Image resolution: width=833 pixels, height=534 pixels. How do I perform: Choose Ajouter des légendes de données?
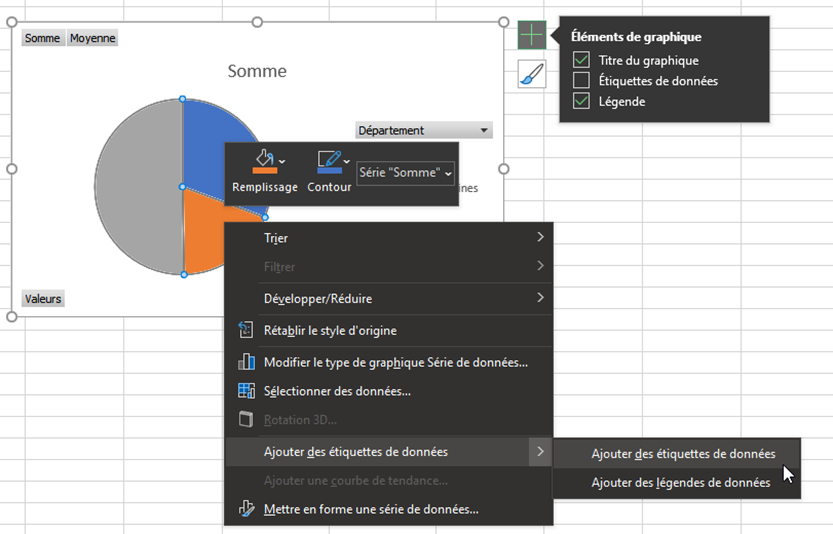tap(680, 483)
